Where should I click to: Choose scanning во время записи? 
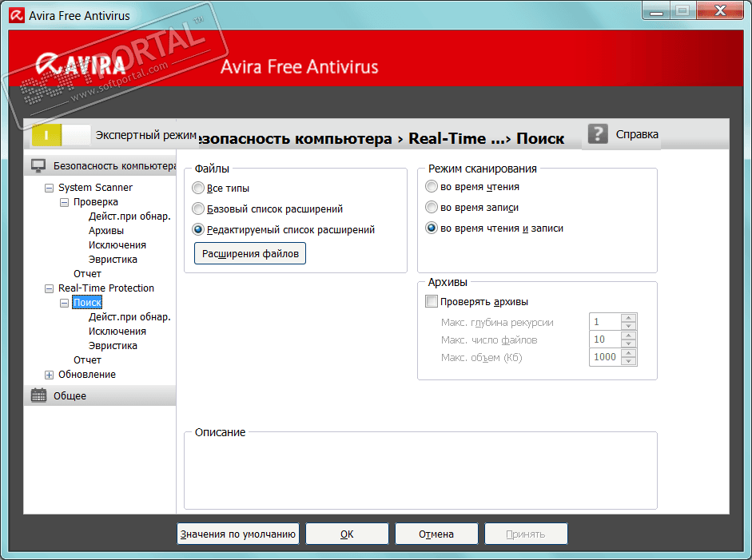[432, 207]
